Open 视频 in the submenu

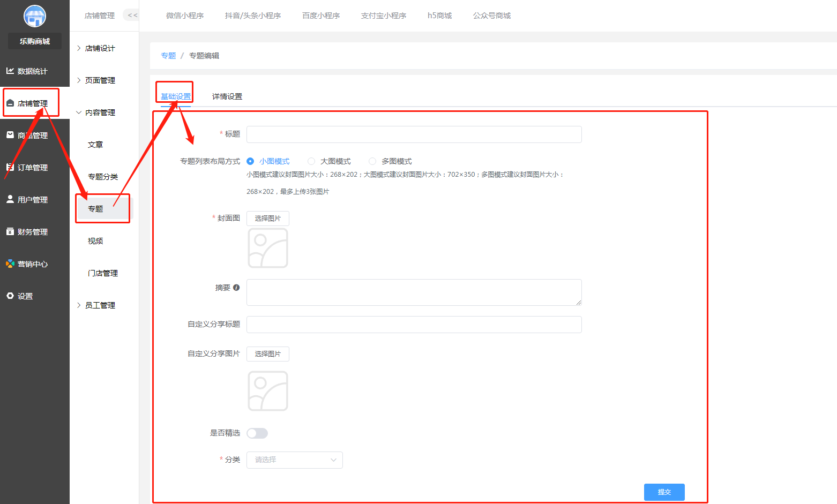(x=95, y=241)
